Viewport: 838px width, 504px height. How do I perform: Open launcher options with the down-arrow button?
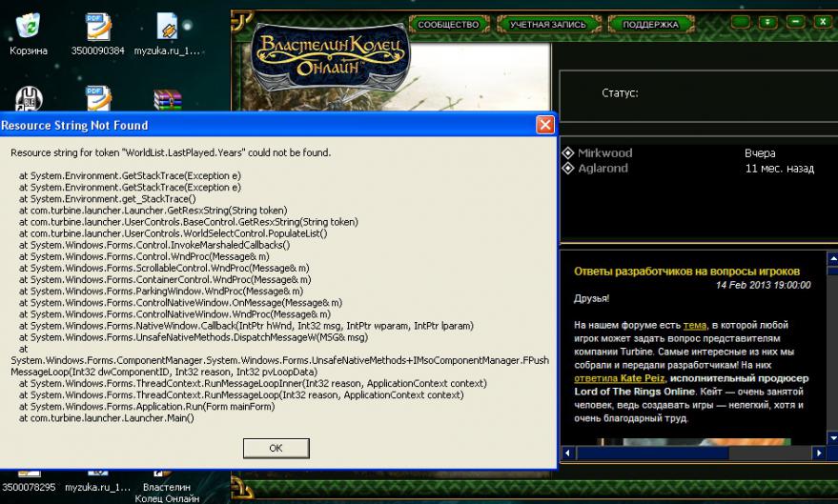[768, 23]
